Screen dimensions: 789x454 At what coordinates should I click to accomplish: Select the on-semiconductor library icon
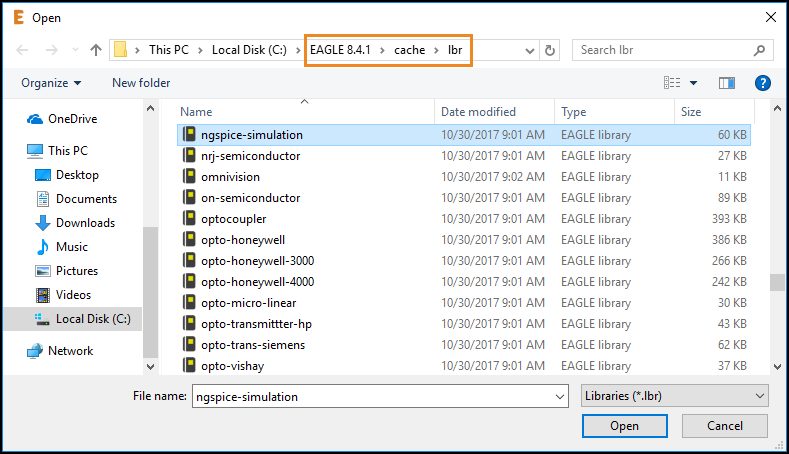tap(189, 198)
